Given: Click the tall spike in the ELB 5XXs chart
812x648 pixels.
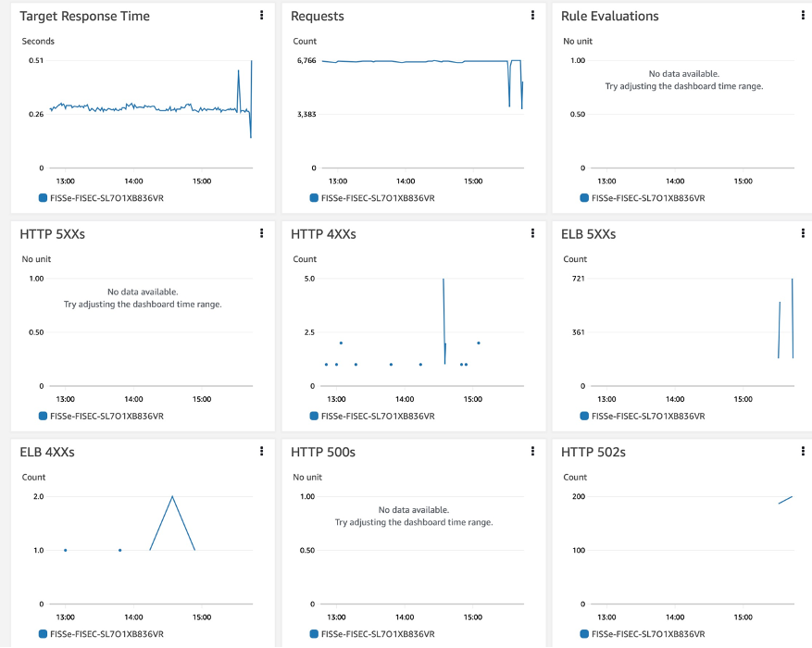Looking at the screenshot, I should (792, 315).
